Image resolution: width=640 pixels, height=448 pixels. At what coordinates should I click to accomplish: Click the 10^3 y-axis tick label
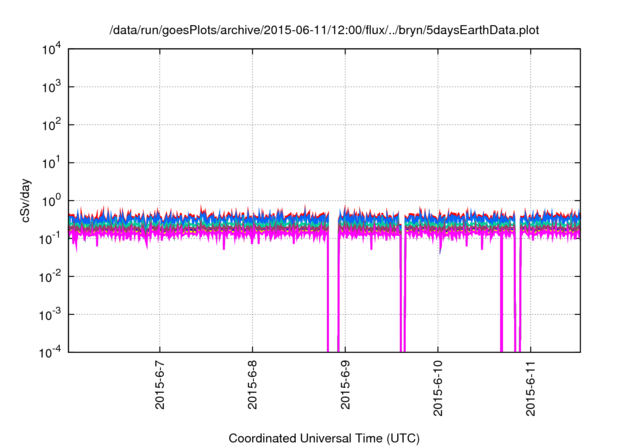tap(51, 87)
